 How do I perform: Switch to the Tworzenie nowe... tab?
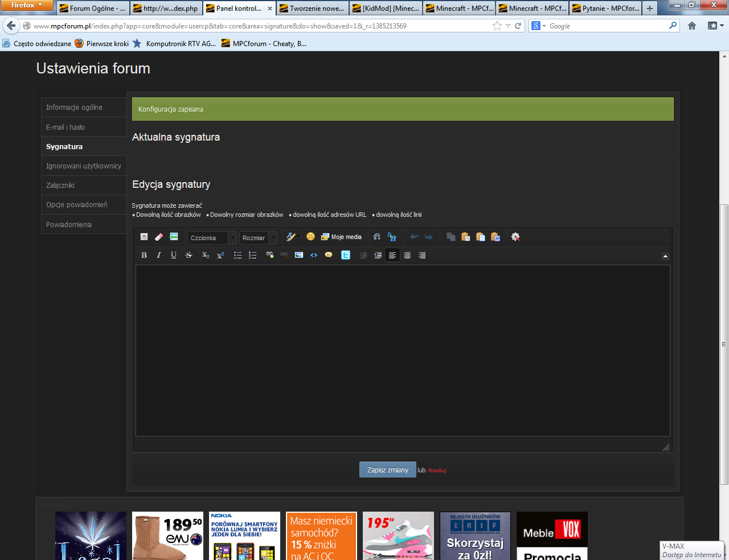point(313,8)
